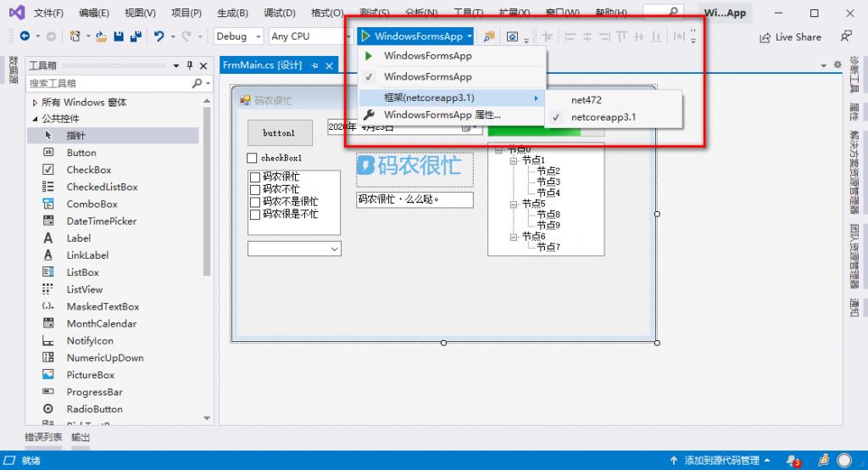Image resolution: width=868 pixels, height=470 pixels.
Task: Click the new project toolbar icon
Action: pos(75,36)
